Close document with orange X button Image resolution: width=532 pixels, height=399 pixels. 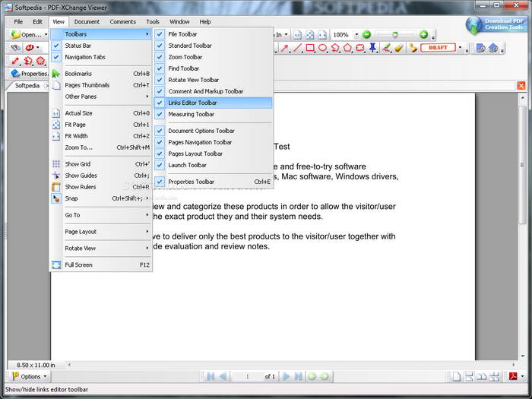coord(521,85)
